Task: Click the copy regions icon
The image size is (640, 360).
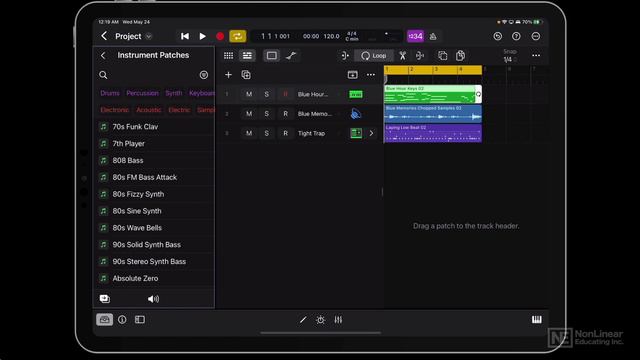Action: tap(442, 56)
